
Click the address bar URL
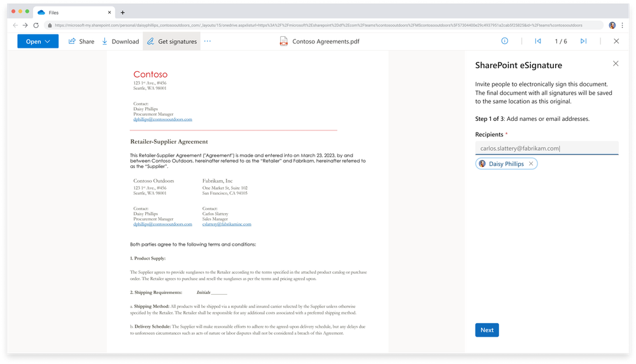click(x=318, y=25)
